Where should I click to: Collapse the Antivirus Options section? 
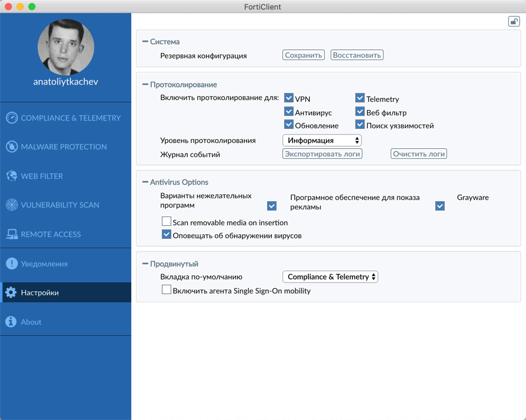145,182
